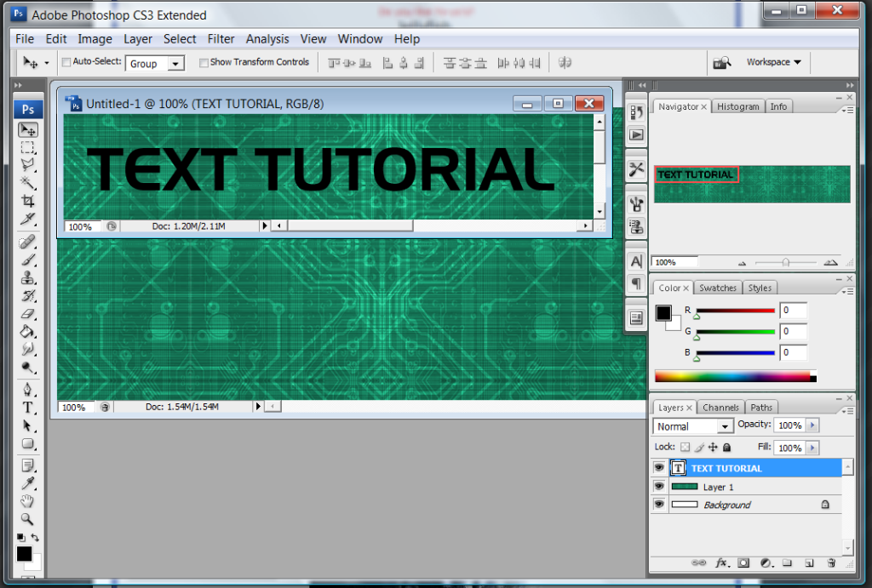Enable the Auto-Select checkbox
The width and height of the screenshot is (872, 588).
pos(66,62)
